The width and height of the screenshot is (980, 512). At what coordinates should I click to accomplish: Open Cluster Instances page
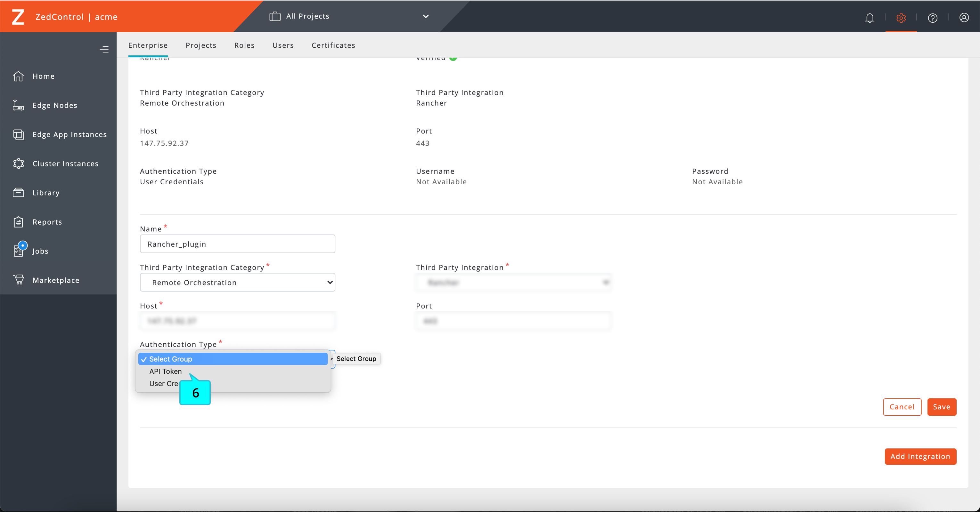tap(65, 164)
